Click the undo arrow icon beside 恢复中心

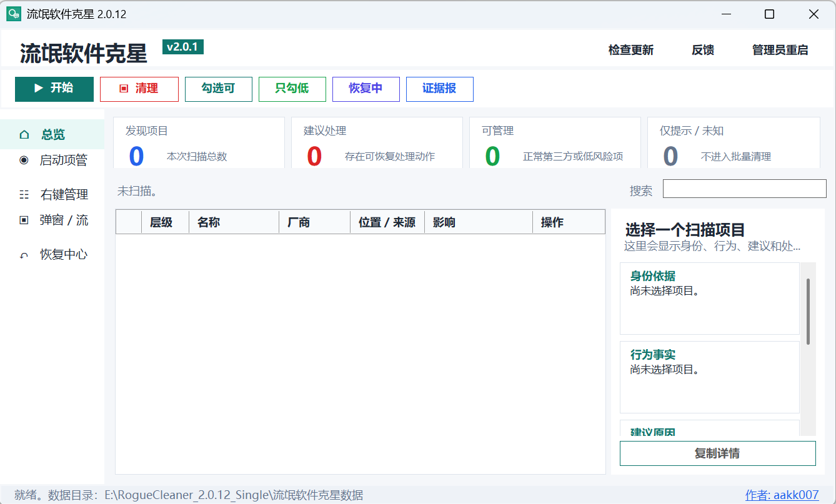pyautogui.click(x=24, y=255)
